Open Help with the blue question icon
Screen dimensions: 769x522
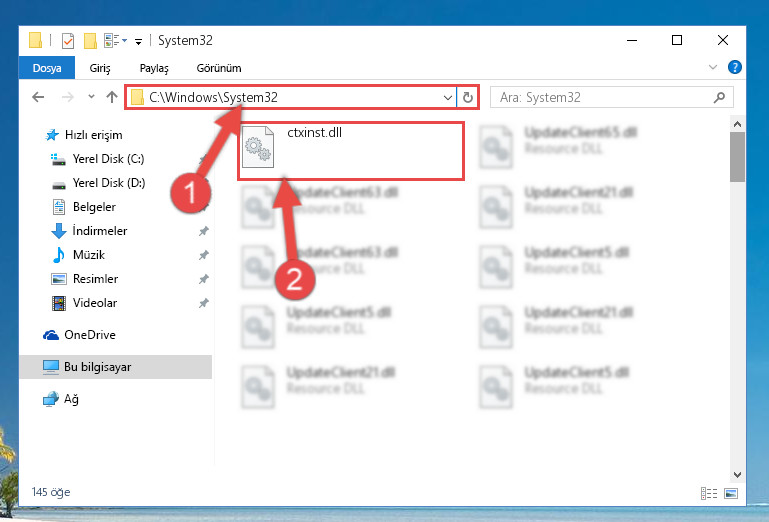click(x=734, y=67)
